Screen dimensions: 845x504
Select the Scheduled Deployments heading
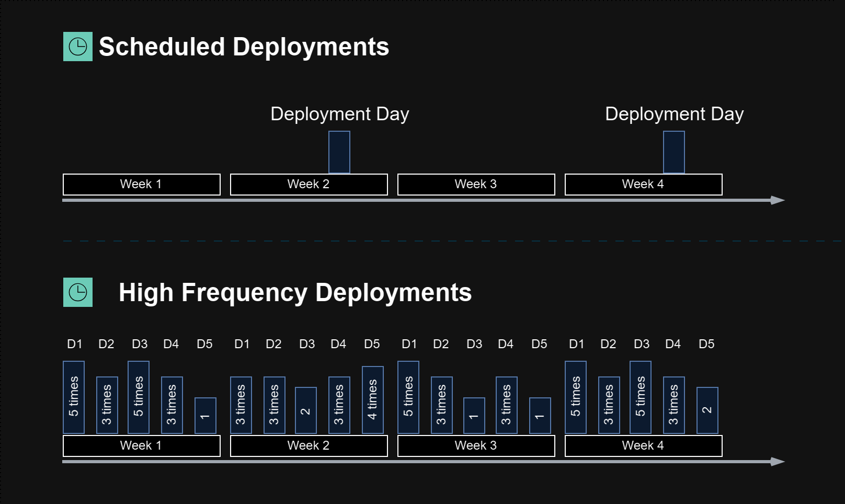pos(244,47)
